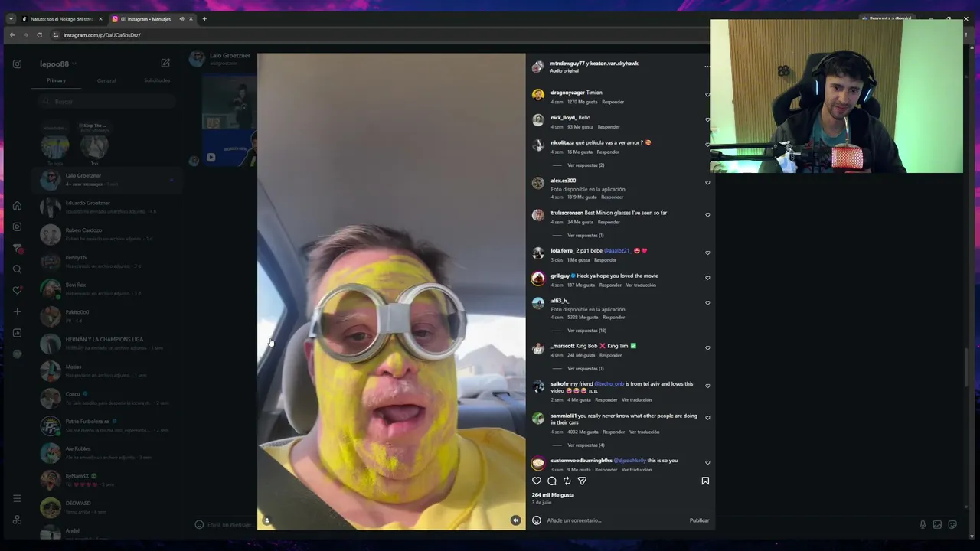
Task: Like alfi3_h_'s comment
Action: 707,303
